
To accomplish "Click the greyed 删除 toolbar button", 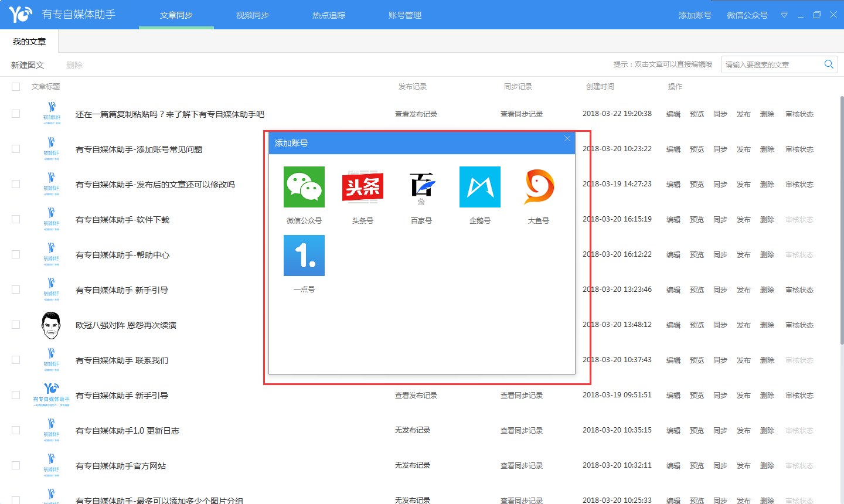I will pos(74,65).
